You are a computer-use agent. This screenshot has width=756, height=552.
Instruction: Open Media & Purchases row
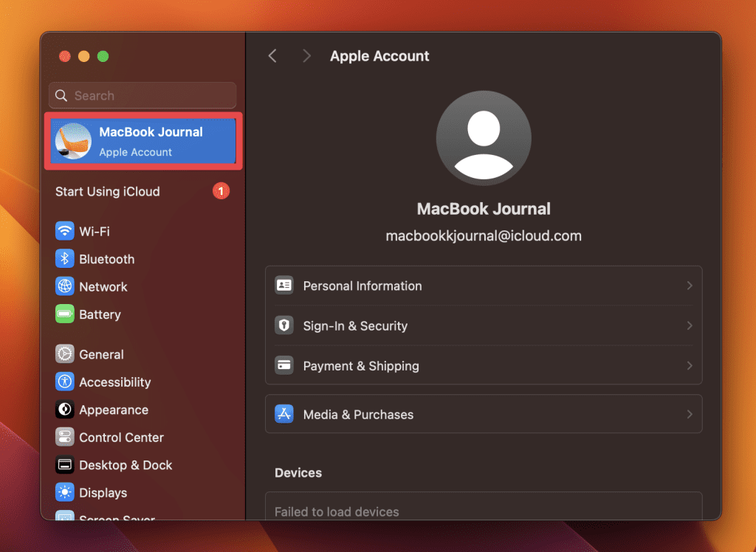click(483, 415)
